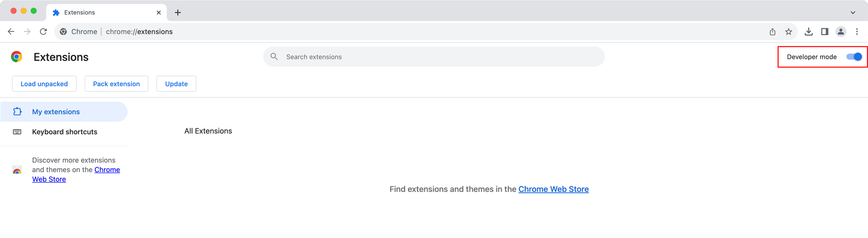Viewport: 868px width, 238px height.
Task: Toggle the side panel icon
Action: 825,32
